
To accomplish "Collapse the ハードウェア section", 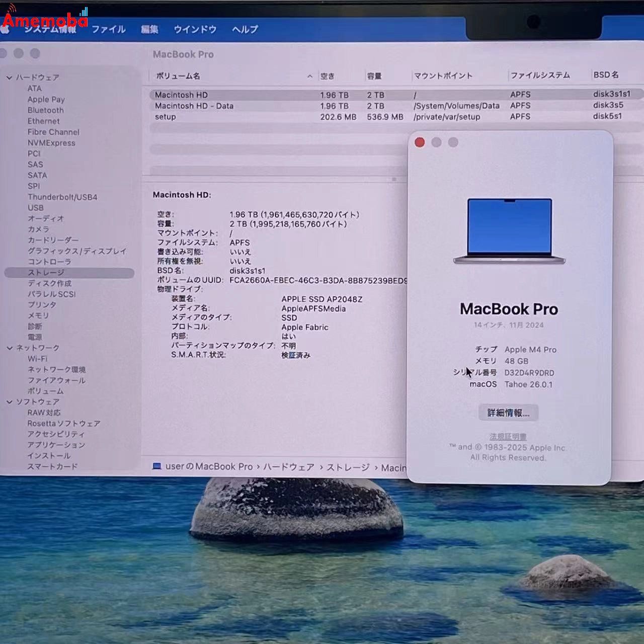I will [10, 77].
